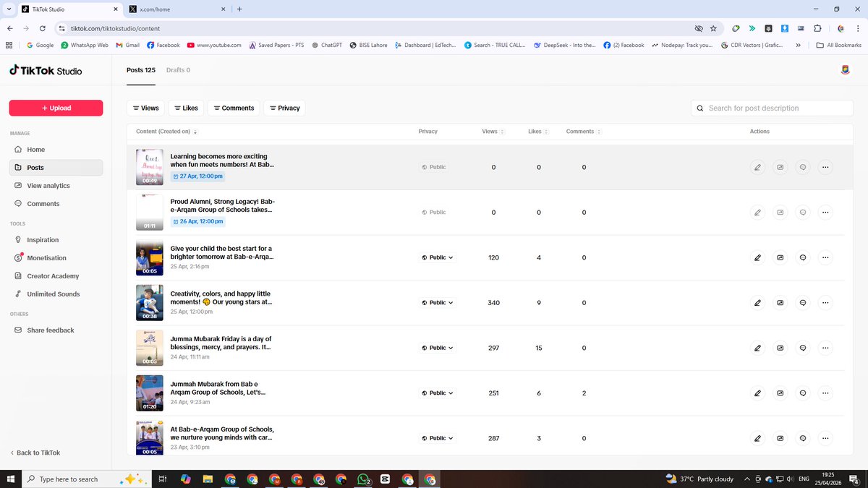The height and width of the screenshot is (488, 868).
Task: Open File Explorer from the taskbar
Action: click(207, 479)
